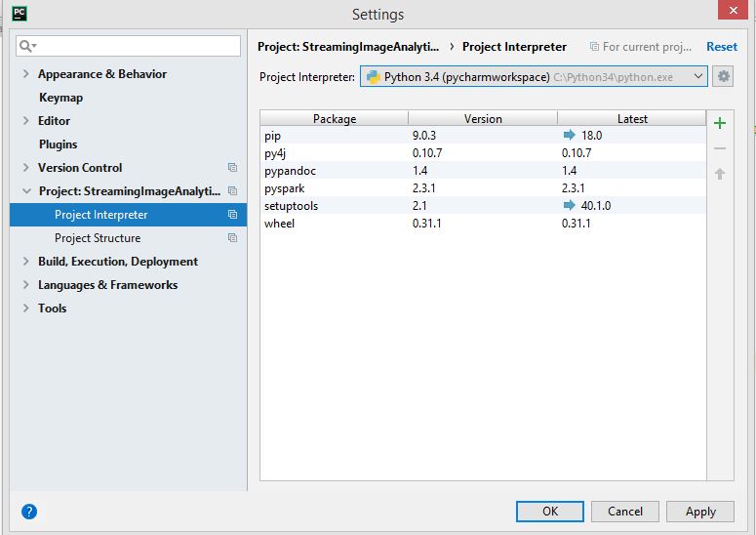Expand the Tools section
Screen dimensions: 756x535
[x=26, y=308]
